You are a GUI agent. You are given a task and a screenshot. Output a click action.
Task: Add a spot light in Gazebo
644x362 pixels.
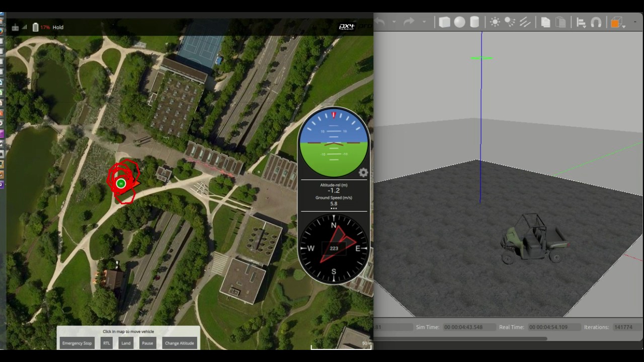[x=510, y=22]
